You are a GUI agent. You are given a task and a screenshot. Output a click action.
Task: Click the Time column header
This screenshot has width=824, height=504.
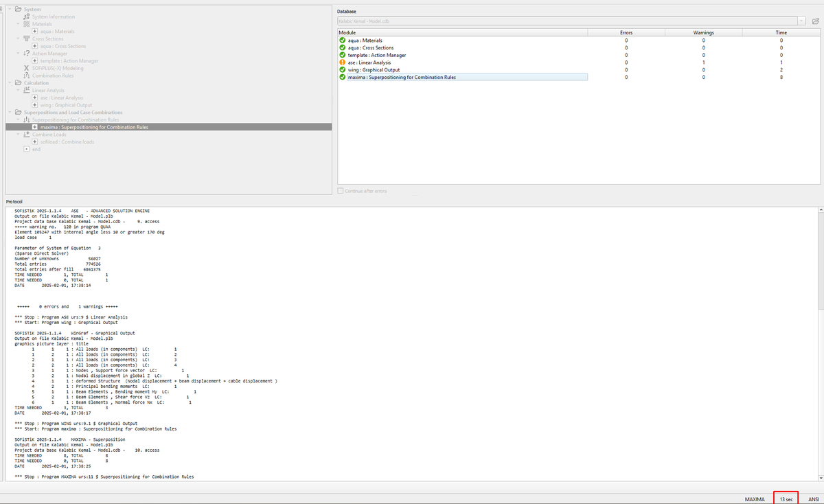[x=781, y=32]
